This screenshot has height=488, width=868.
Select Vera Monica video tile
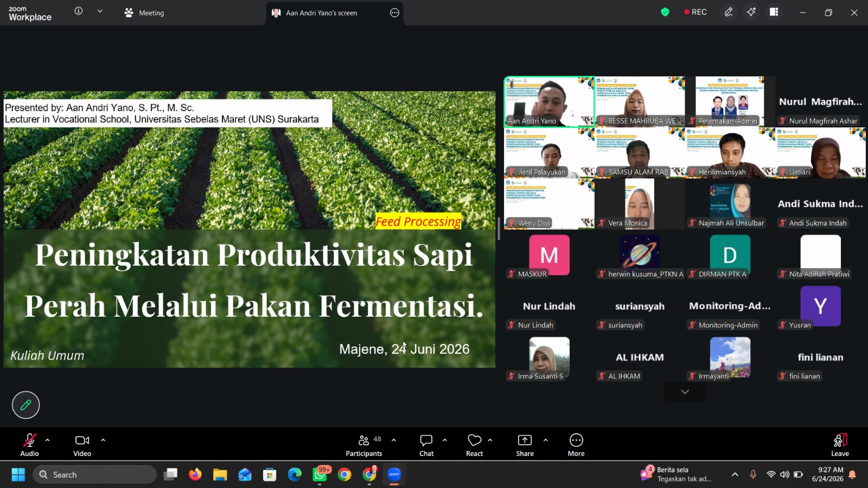640,203
